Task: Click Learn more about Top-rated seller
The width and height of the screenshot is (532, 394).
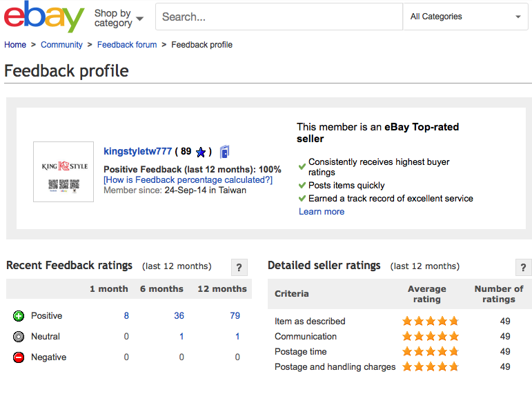Action: point(322,212)
